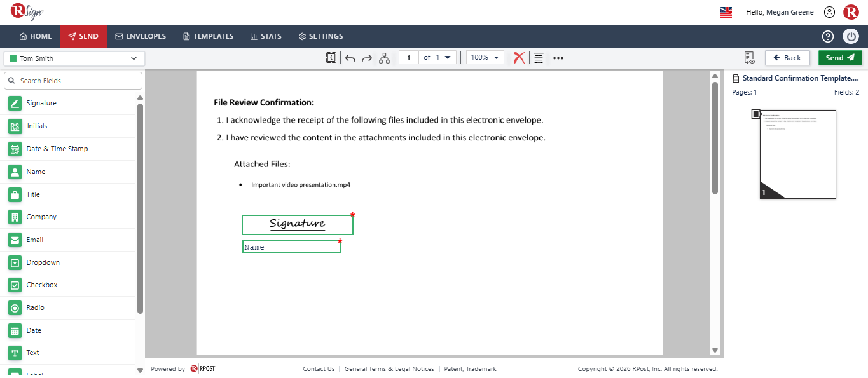Go to the Envelopes menu
The height and width of the screenshot is (378, 868).
(x=141, y=36)
